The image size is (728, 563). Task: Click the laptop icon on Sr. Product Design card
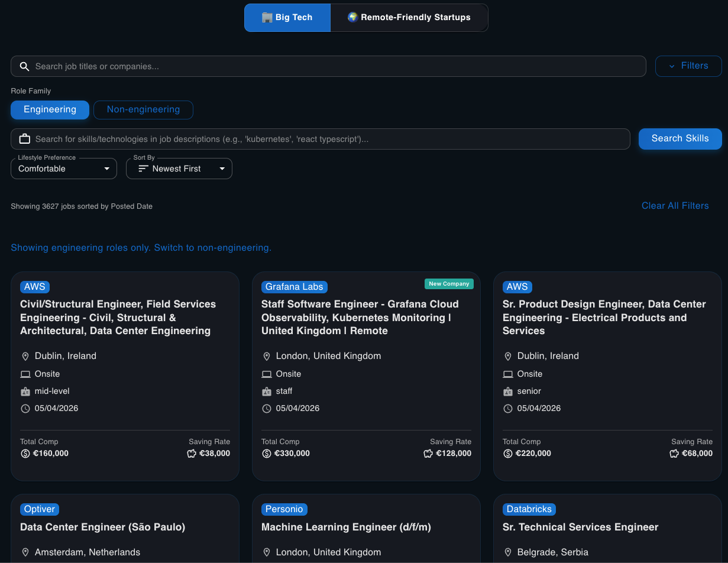click(x=508, y=374)
